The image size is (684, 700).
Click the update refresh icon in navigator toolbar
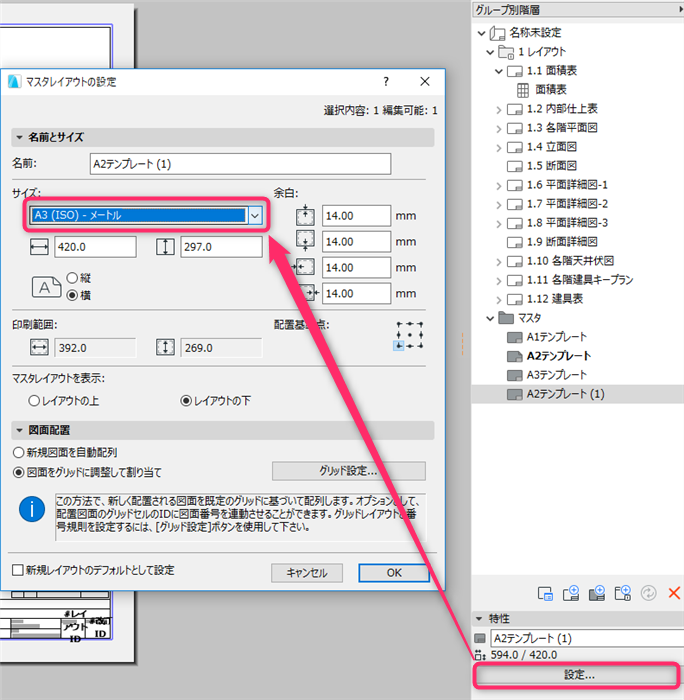tap(648, 593)
